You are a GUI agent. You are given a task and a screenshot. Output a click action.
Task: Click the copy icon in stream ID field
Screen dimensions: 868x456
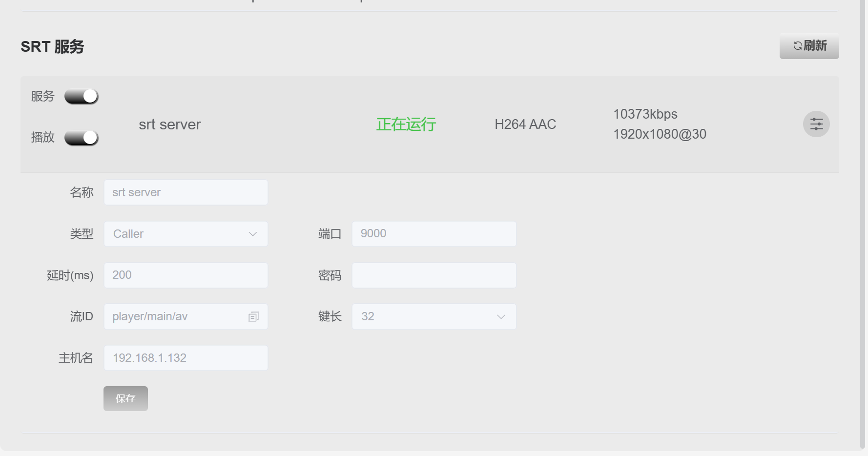[253, 317]
